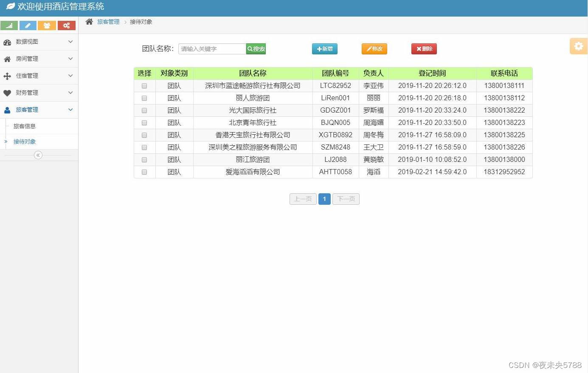Image resolution: width=588 pixels, height=373 pixels.
Task: Click the timestamp 2019-11-20 20:33:24.0
Action: pyautogui.click(x=432, y=110)
